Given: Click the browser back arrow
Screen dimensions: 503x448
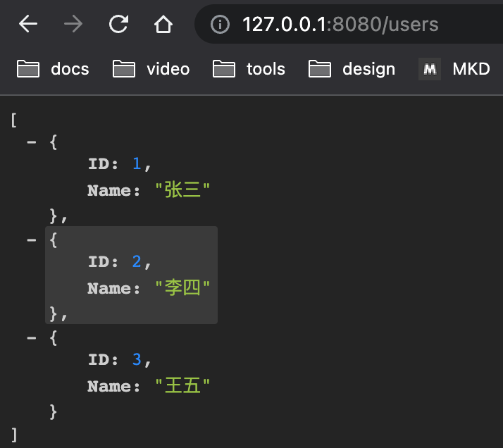Looking at the screenshot, I should [x=28, y=24].
